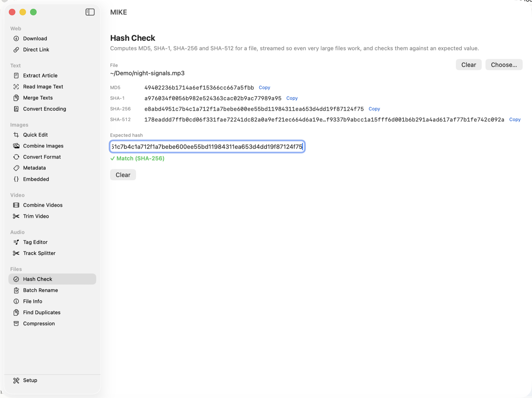Open Quick Edit label
This screenshot has height=398, width=532.
pyautogui.click(x=35, y=135)
